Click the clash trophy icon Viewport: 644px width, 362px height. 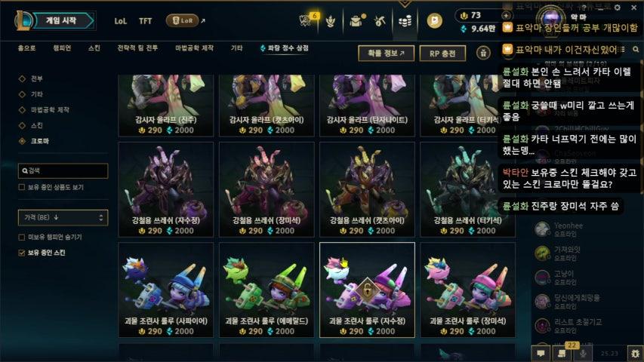(331, 20)
